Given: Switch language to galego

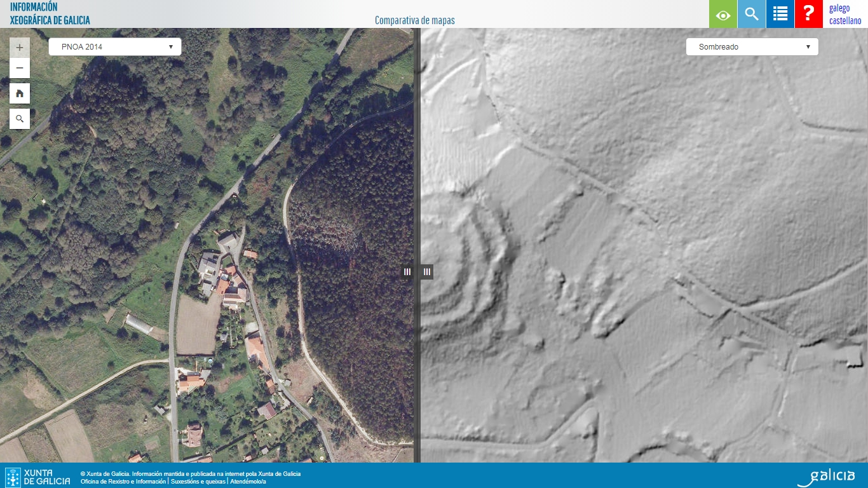Looking at the screenshot, I should (x=839, y=8).
